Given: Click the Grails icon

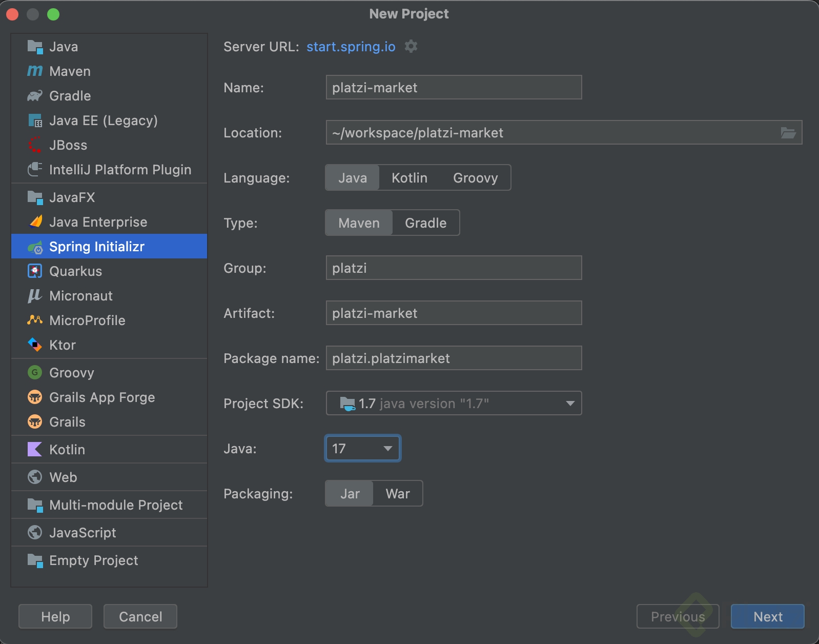Looking at the screenshot, I should [x=35, y=421].
